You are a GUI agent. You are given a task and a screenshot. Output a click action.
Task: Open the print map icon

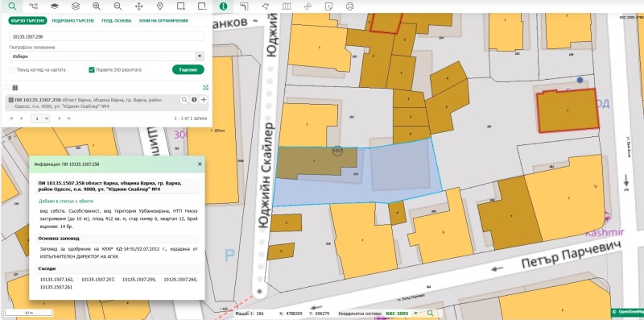pyautogui.click(x=349, y=6)
